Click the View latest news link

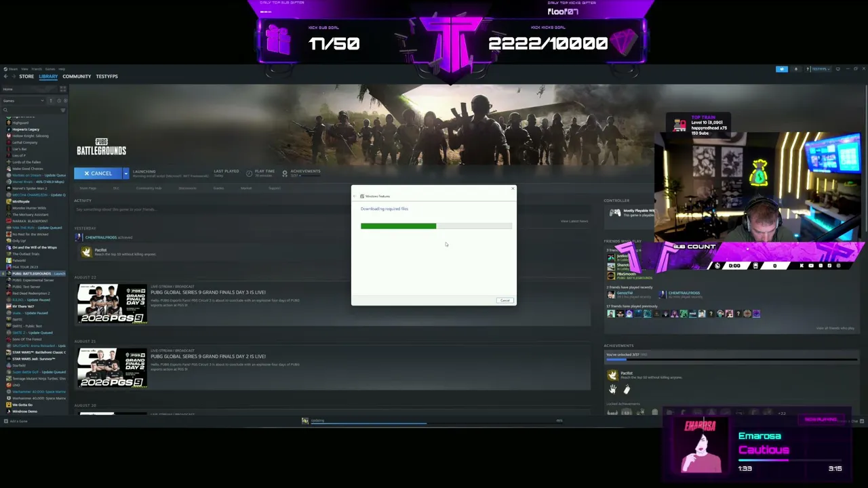[x=574, y=221]
